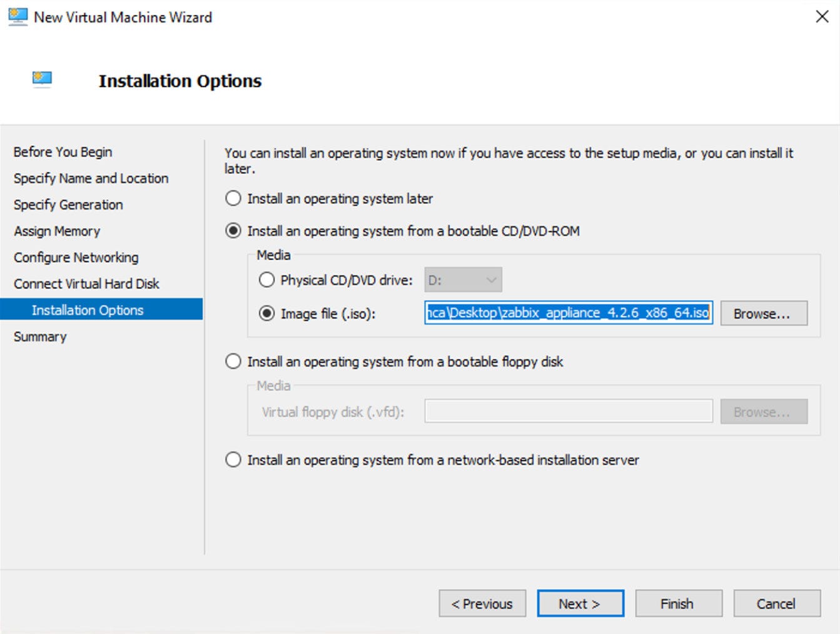Viewport: 840px width, 634px height.
Task: Choose Physical CD/DVD drive radio button
Action: [267, 280]
